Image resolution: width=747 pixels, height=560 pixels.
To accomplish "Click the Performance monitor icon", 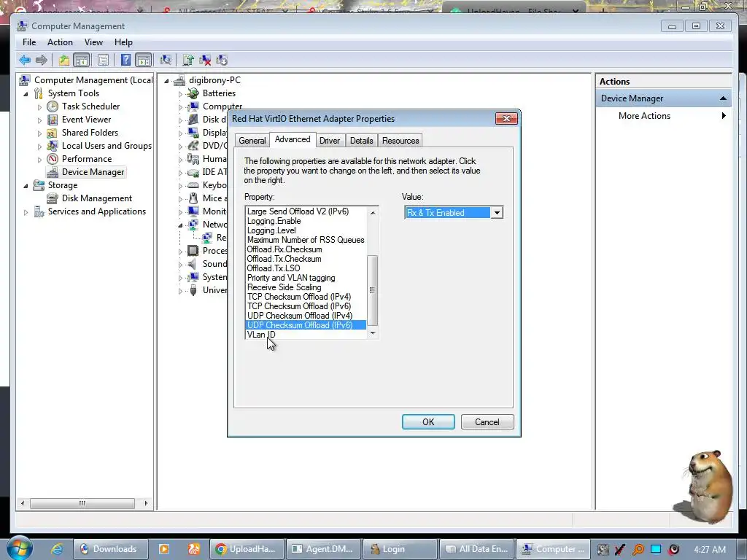I will coord(53,159).
